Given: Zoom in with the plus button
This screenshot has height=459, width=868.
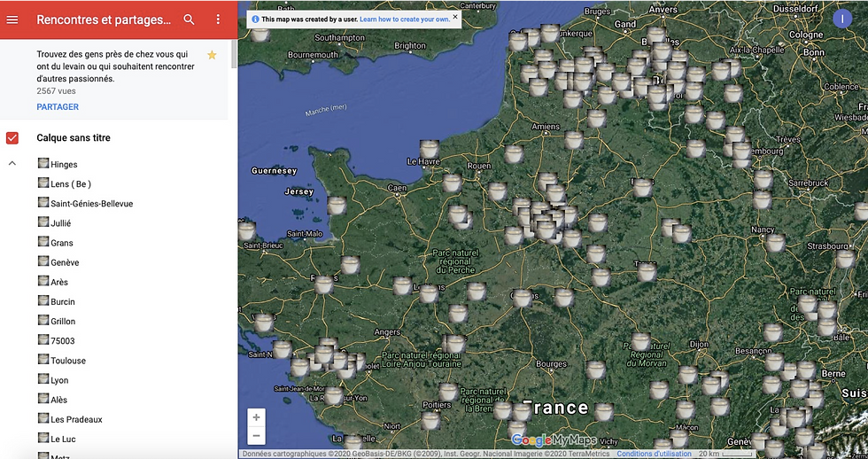Looking at the screenshot, I should click(256, 417).
